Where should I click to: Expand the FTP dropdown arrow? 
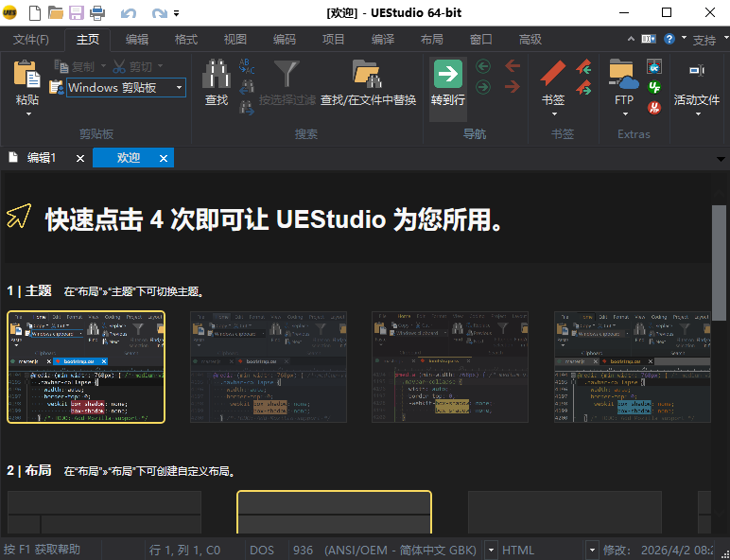[x=625, y=114]
